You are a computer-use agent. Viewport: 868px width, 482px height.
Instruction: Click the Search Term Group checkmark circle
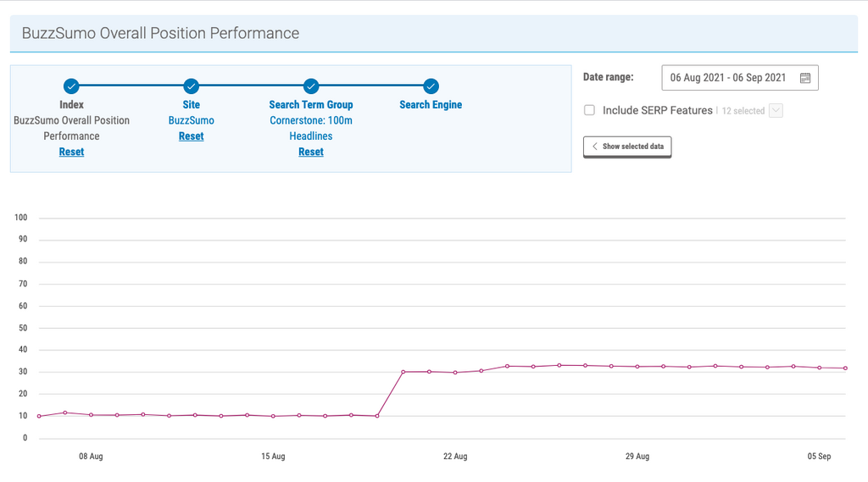point(311,86)
